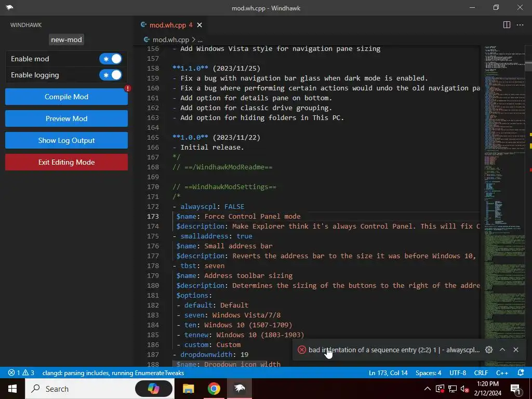This screenshot has height=399, width=532.
Task: Select the mod.wh.cpp editor tab
Action: (x=168, y=25)
